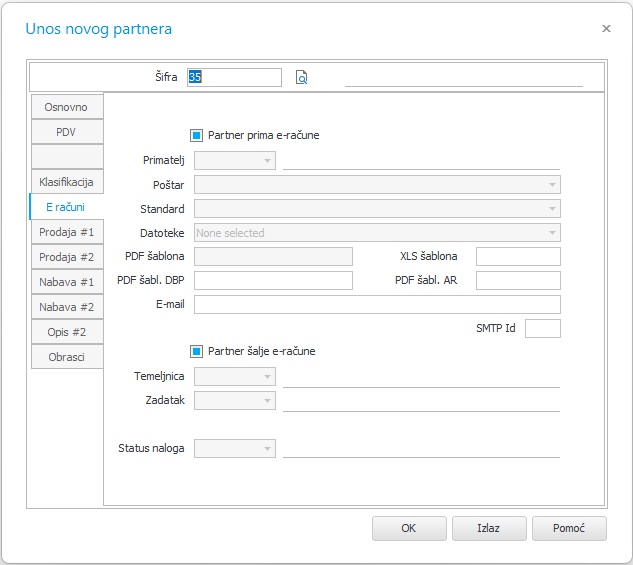Image resolution: width=633 pixels, height=565 pixels.
Task: Switch to the Nabava #1 tab
Action: click(x=67, y=282)
